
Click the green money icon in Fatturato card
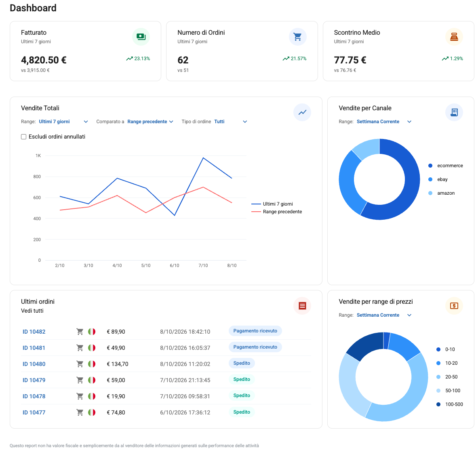point(141,37)
